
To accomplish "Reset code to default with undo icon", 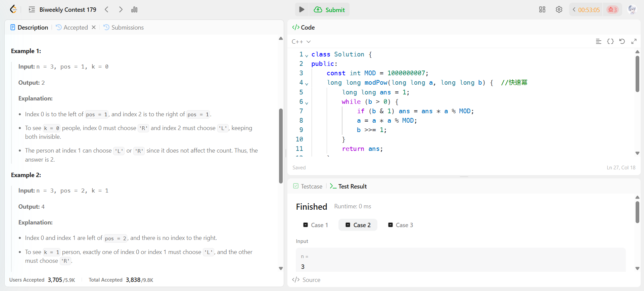I will [622, 41].
